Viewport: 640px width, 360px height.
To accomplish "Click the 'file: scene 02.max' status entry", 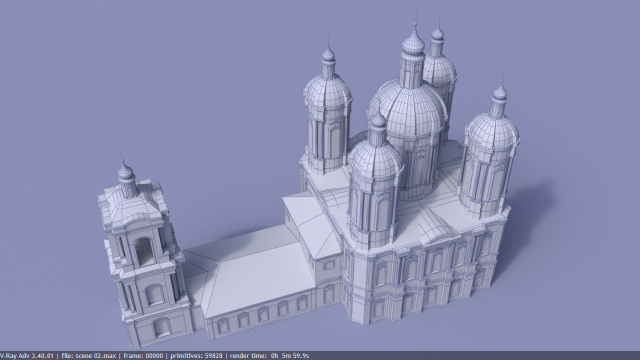I will 89,356.
